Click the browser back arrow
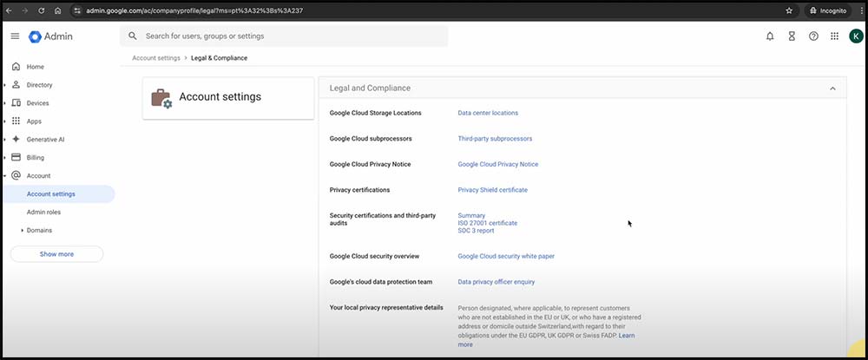The image size is (868, 360). pos(9,10)
